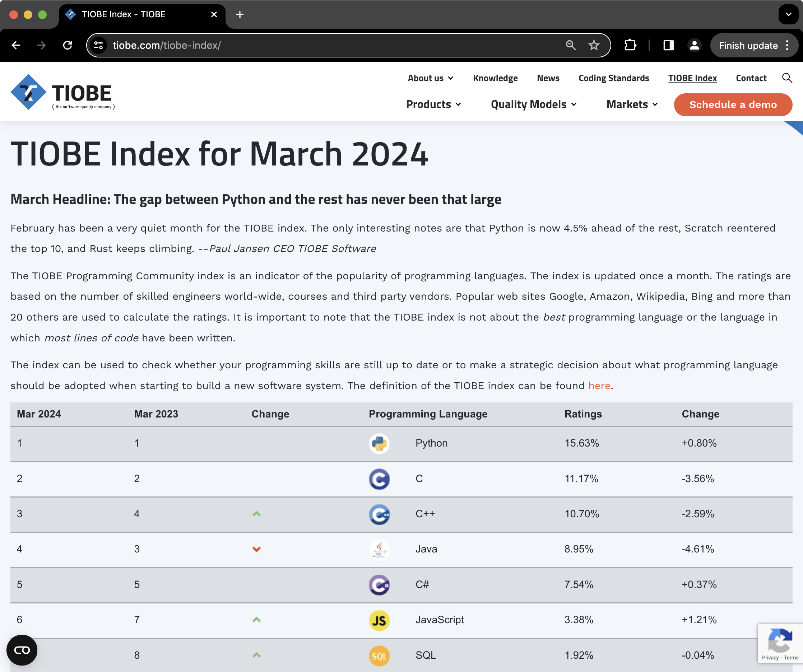The width and height of the screenshot is (803, 672).
Task: Open the website search magnifier icon
Action: tap(787, 78)
